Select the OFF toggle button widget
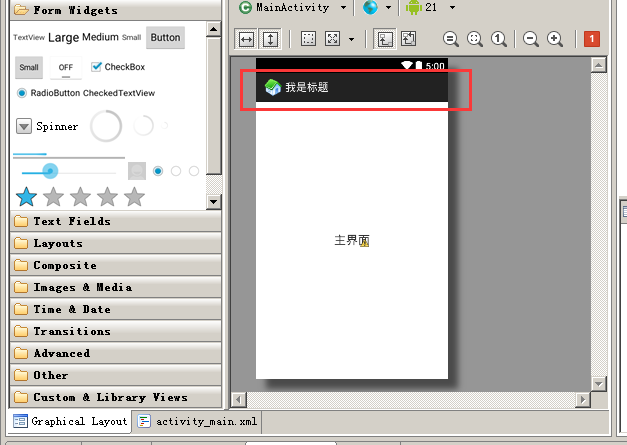Viewport: 627px width, 445px height. pos(65,68)
